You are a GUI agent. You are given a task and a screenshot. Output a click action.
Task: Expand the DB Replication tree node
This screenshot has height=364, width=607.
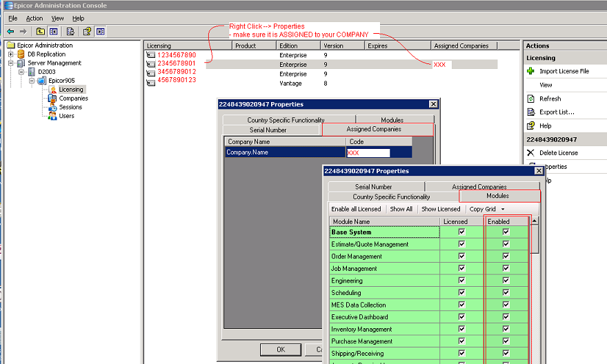point(11,54)
